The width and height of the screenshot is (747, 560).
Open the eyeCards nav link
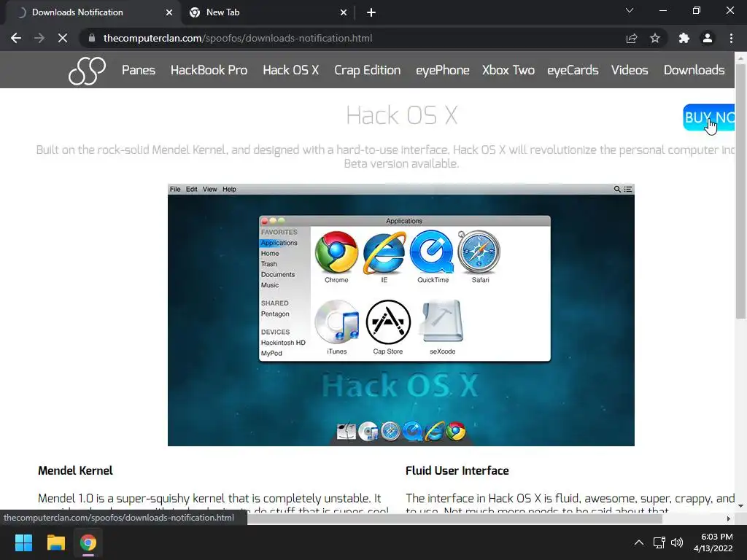pyautogui.click(x=573, y=70)
